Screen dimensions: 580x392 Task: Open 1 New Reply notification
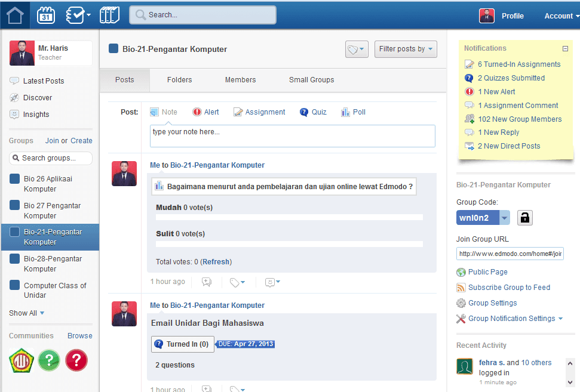point(498,132)
